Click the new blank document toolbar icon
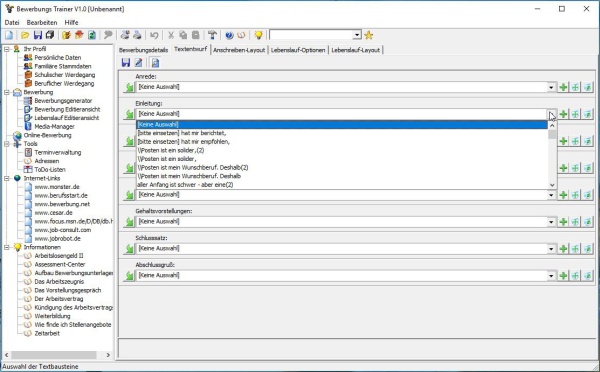Image resolution: width=600 pixels, height=372 pixels. pos(9,35)
